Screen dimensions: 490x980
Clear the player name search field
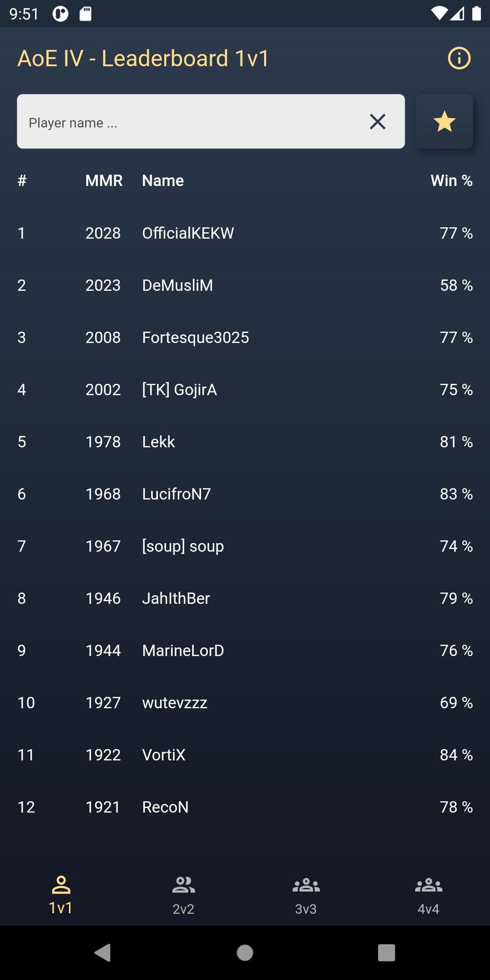click(377, 122)
